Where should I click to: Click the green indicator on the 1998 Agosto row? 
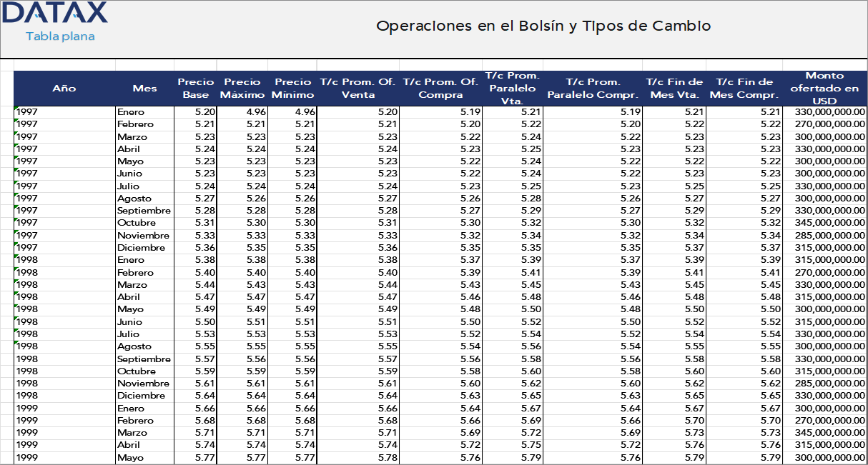coord(17,344)
